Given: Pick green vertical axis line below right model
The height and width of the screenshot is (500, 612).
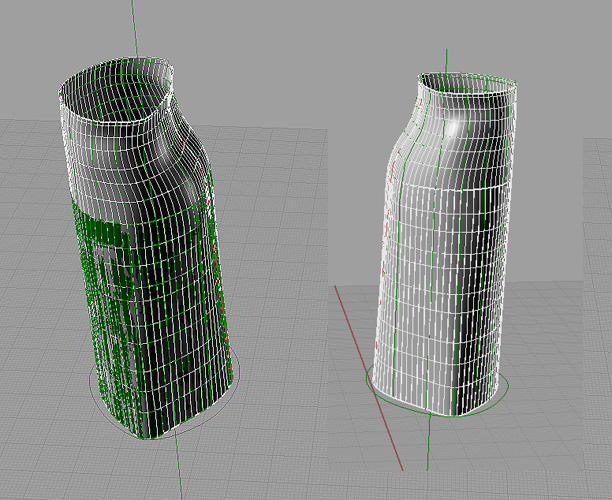Looking at the screenshot, I should click(428, 443).
